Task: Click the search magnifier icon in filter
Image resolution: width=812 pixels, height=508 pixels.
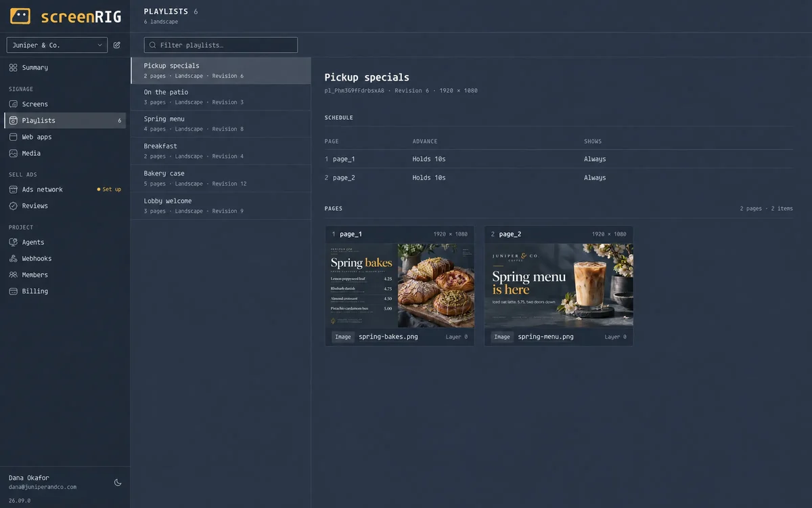Action: pyautogui.click(x=152, y=45)
